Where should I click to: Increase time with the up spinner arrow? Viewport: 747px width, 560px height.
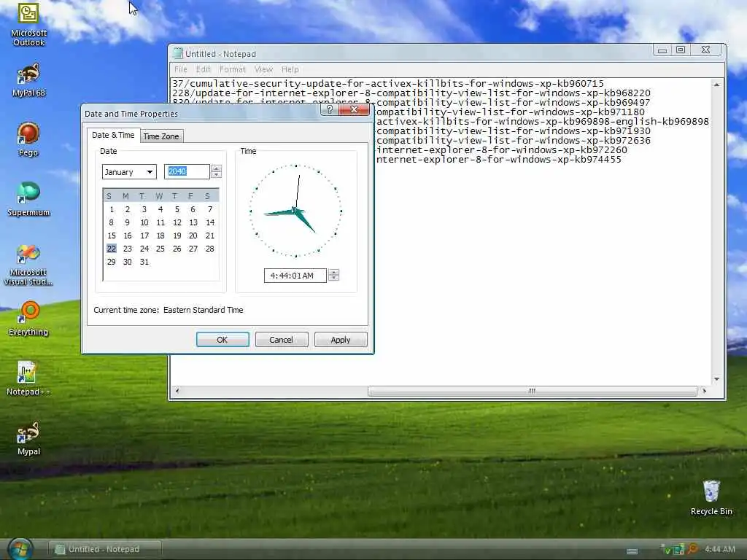pyautogui.click(x=334, y=272)
